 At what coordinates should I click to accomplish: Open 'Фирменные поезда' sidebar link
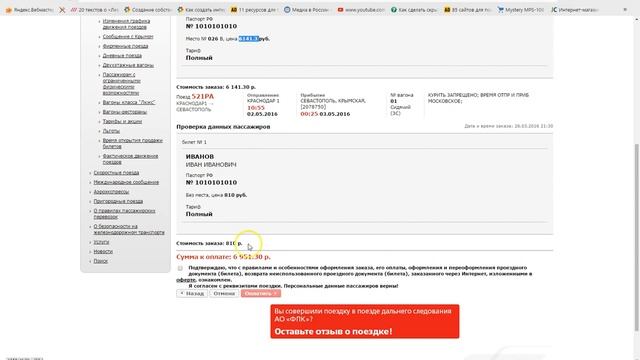point(125,46)
